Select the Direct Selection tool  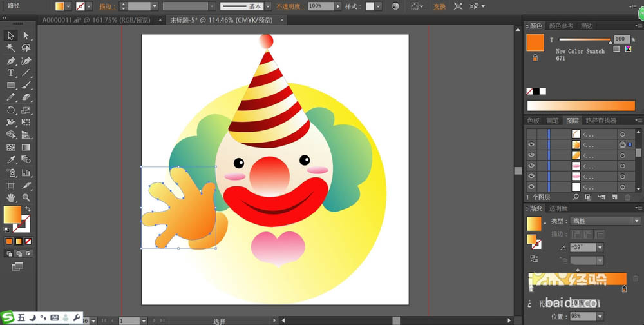pyautogui.click(x=26, y=35)
